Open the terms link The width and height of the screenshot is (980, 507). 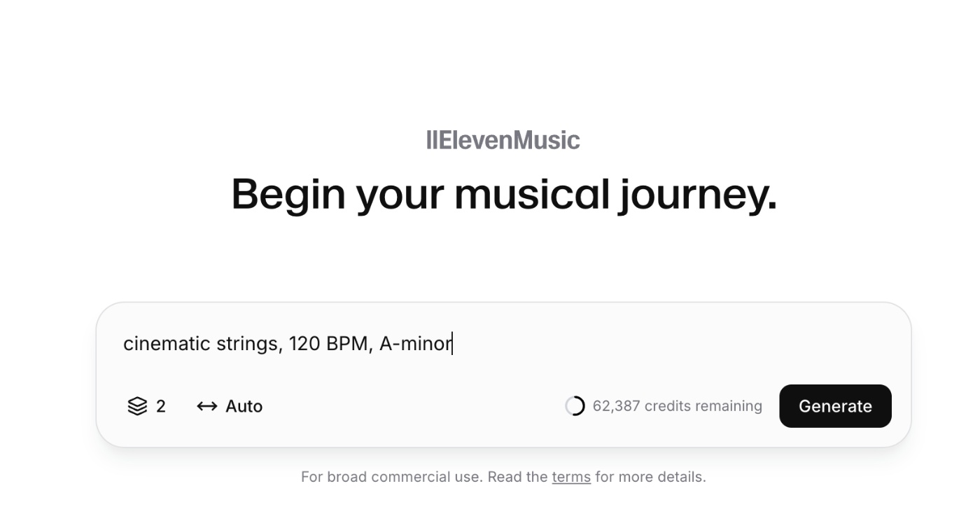[x=571, y=477]
